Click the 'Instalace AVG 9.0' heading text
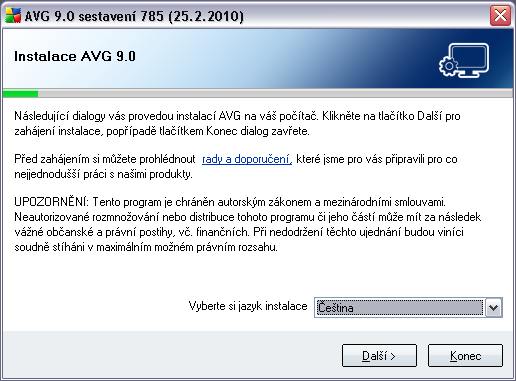516x381 pixels. click(x=75, y=56)
